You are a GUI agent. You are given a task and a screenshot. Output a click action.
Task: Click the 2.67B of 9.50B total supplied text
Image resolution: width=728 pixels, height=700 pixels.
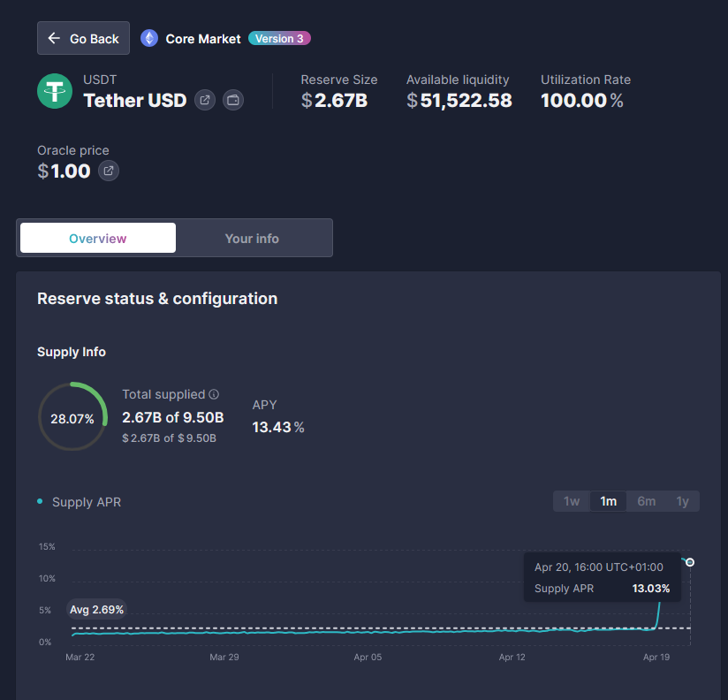coord(172,417)
